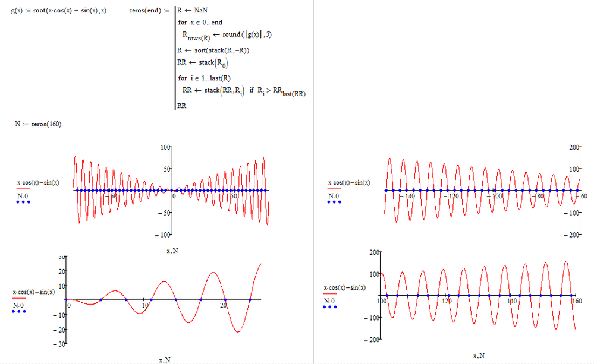Select 'x·cos(x)−sin(x)' label of the −50..50 graph
Screen dimensions: 594x364
tap(38, 183)
